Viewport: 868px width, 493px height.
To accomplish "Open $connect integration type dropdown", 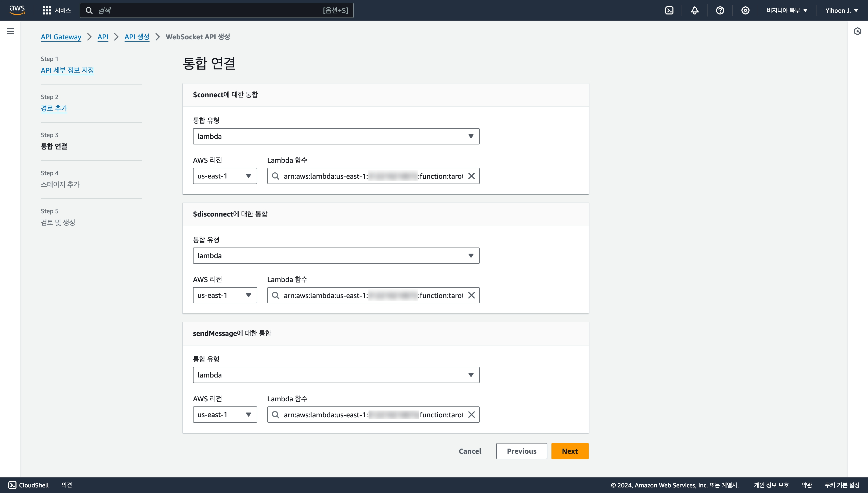I will coord(336,137).
